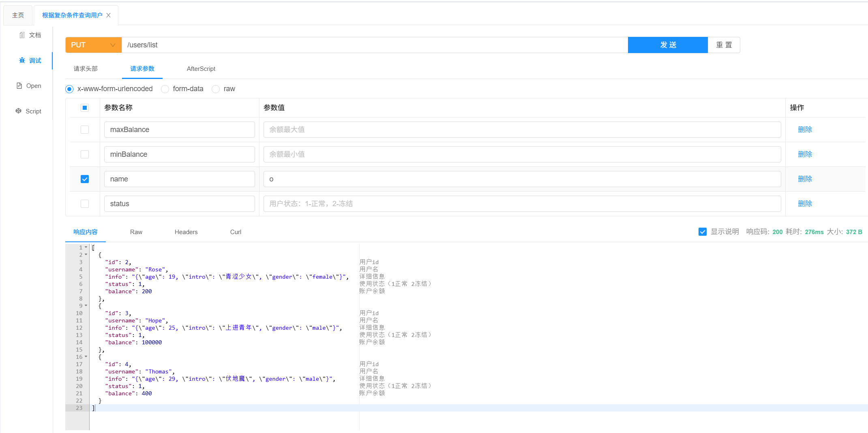Enable the minBalance parameter checkbox
The width and height of the screenshot is (868, 433).
tap(85, 154)
